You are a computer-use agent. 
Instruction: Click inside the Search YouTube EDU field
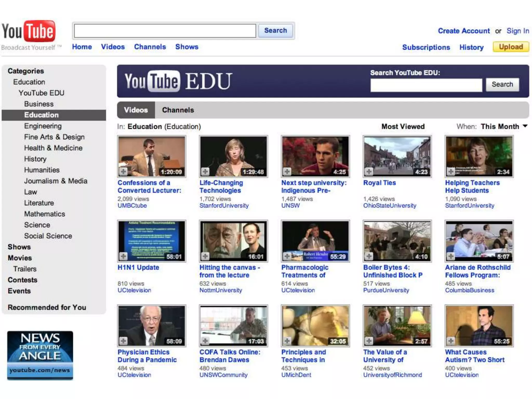426,85
